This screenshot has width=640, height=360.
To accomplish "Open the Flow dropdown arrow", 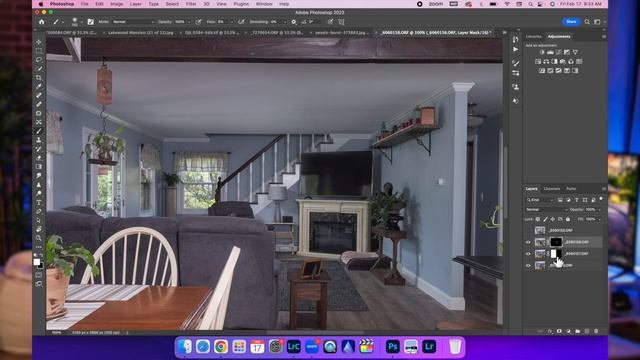I will 232,22.
